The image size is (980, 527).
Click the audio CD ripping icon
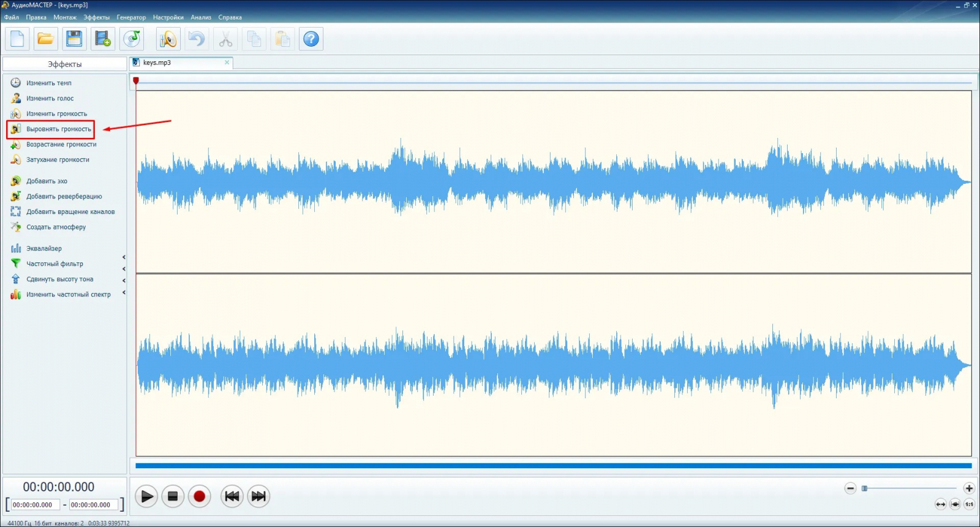132,39
